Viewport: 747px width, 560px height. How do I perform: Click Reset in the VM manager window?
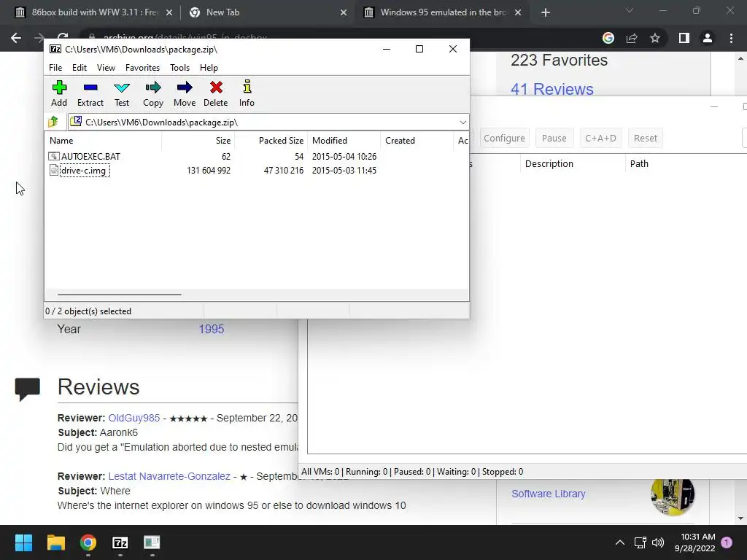point(645,138)
